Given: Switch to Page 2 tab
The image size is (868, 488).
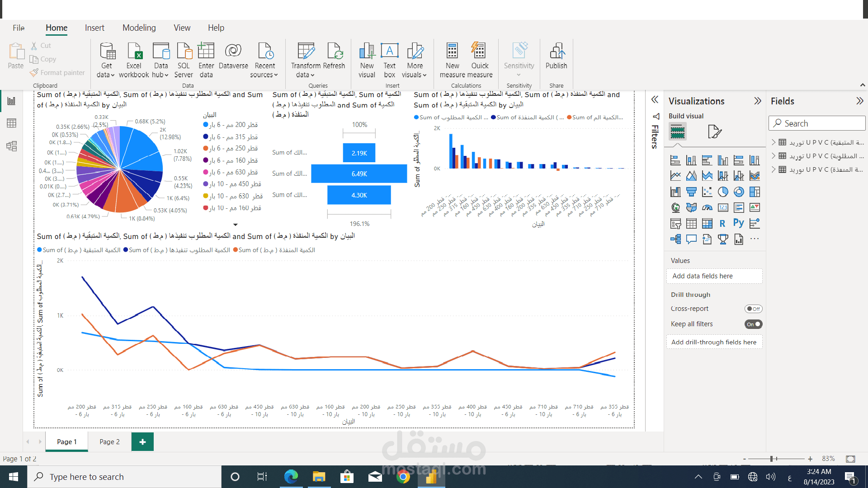Looking at the screenshot, I should tap(109, 442).
